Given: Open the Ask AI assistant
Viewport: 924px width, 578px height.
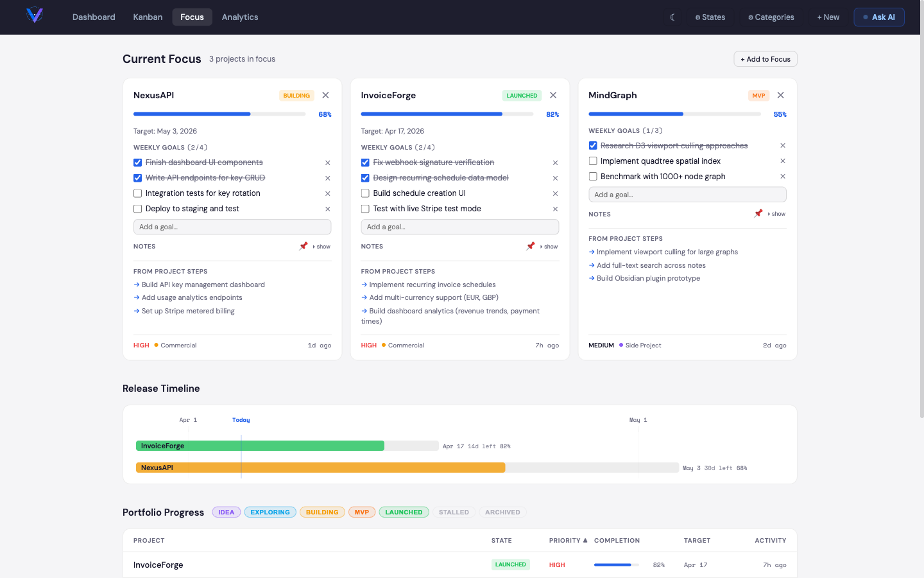Looking at the screenshot, I should (x=878, y=17).
